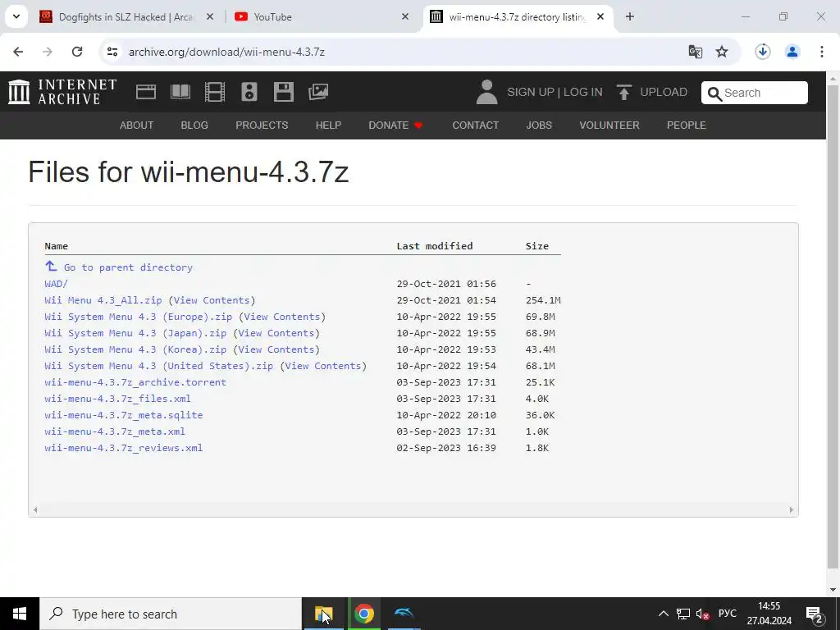Open the JOBS menu item
840x630 pixels.
tap(539, 126)
